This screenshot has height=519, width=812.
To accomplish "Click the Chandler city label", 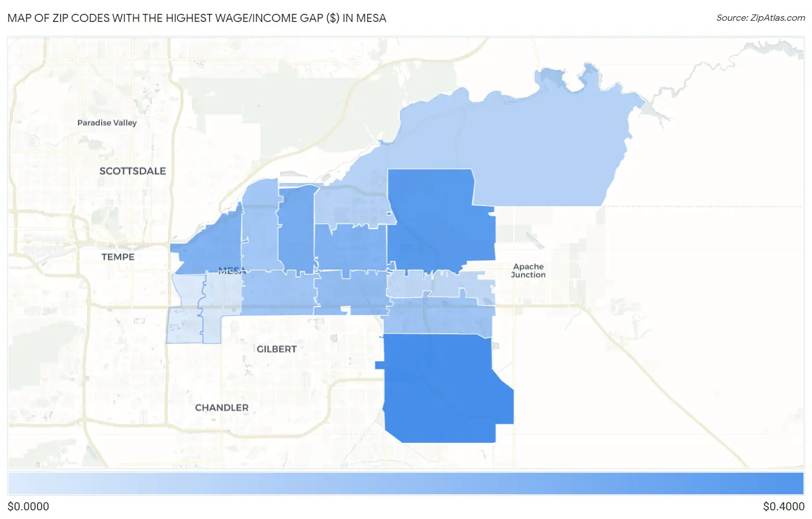I will pyautogui.click(x=222, y=408).
